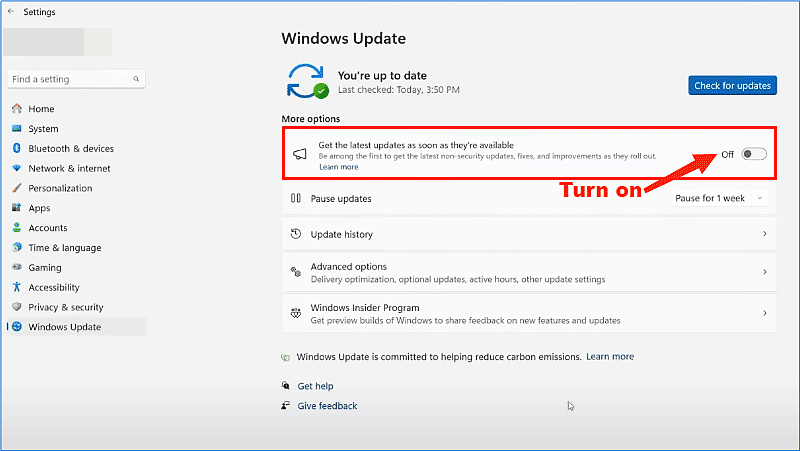Viewport: 800px width, 451px height.
Task: Click the Windows Insider Program icon
Action: click(x=296, y=313)
